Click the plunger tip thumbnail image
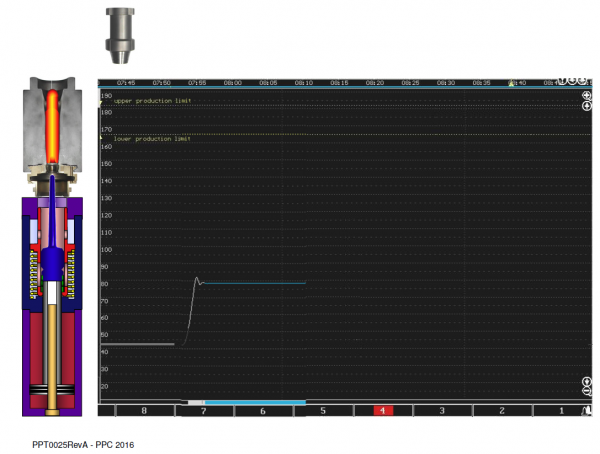 coord(120,35)
